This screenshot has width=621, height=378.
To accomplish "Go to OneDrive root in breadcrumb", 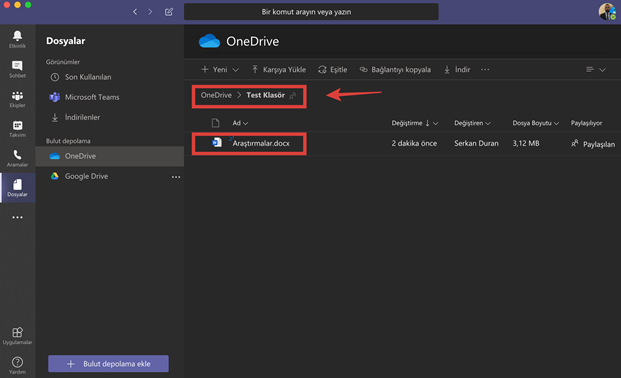I will [216, 95].
